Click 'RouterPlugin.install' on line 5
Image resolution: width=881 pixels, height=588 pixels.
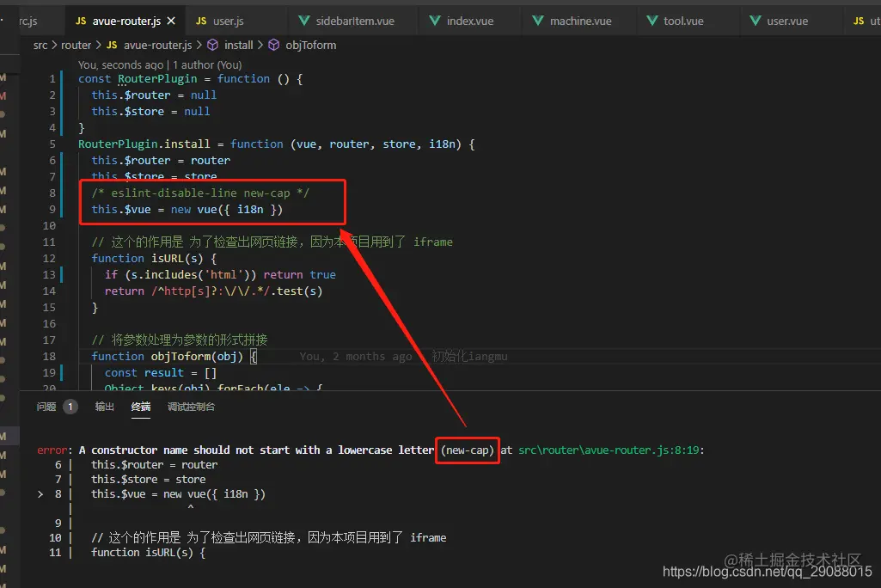click(144, 144)
